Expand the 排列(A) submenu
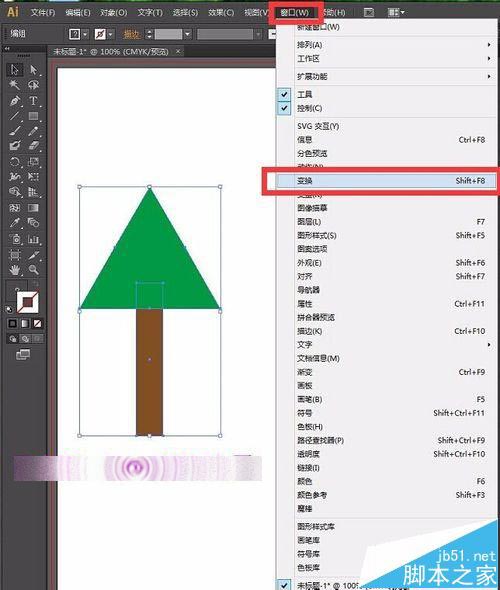The width and height of the screenshot is (500, 590). click(386, 45)
